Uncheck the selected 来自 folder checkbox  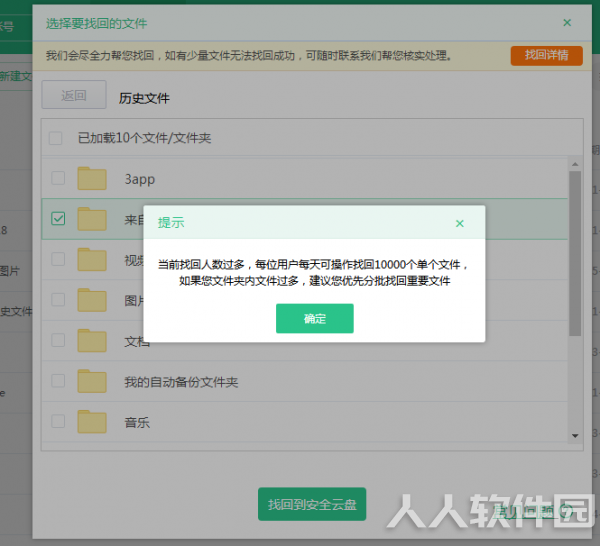tap(58, 218)
